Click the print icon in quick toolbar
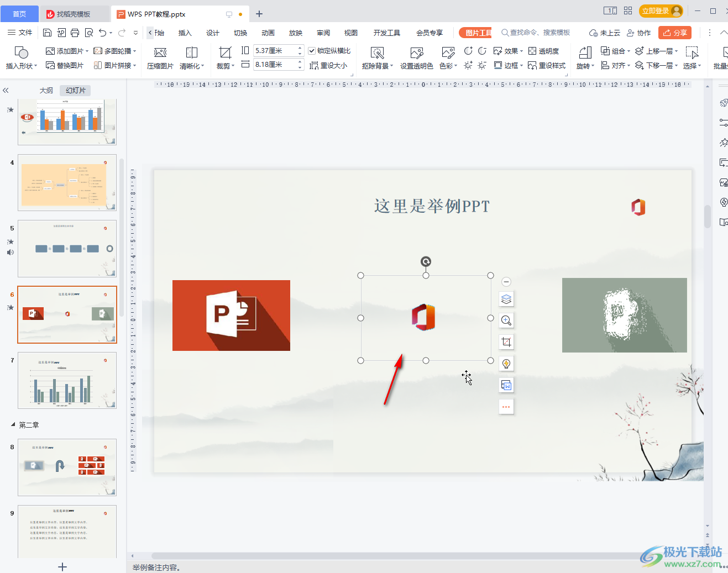The image size is (728, 573). click(75, 33)
